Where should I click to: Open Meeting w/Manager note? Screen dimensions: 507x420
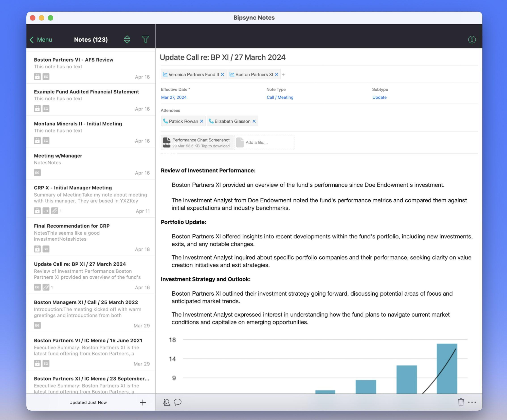point(91,163)
